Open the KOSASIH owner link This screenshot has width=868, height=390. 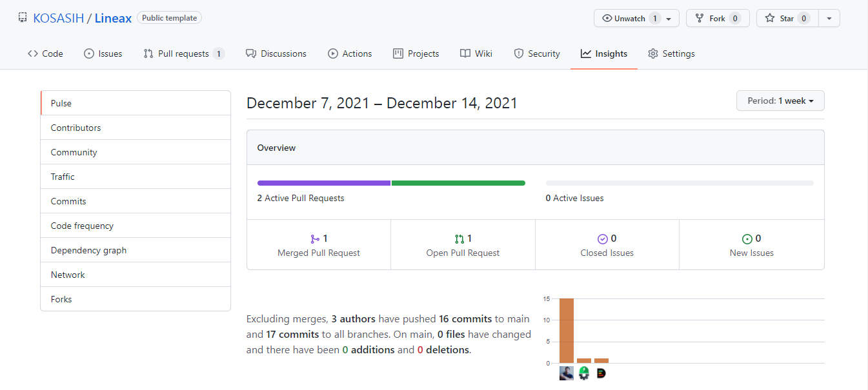pyautogui.click(x=59, y=18)
